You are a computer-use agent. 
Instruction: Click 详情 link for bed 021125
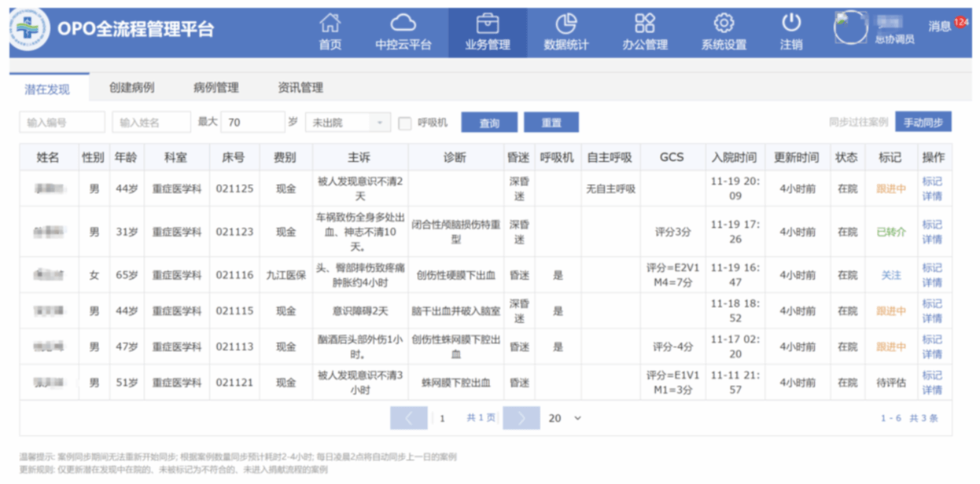pyautogui.click(x=932, y=196)
